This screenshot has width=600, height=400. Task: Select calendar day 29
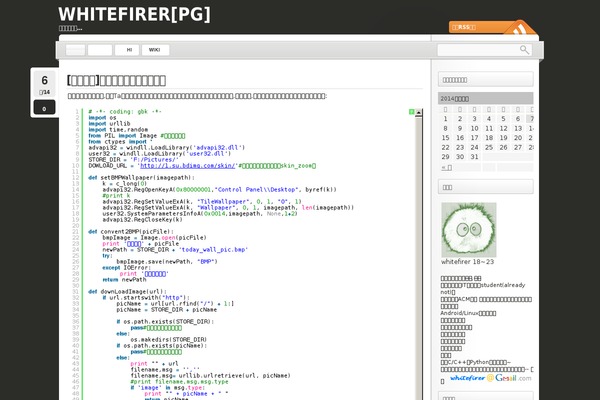(445, 157)
